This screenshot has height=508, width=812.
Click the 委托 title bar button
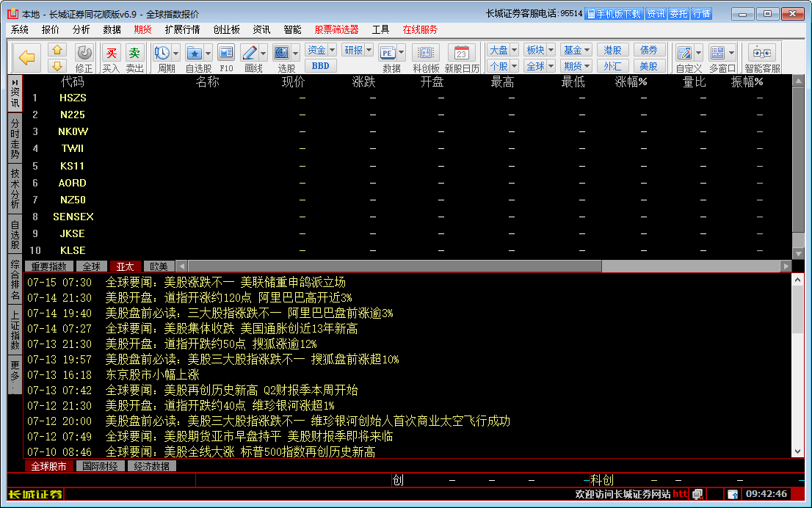[x=678, y=14]
